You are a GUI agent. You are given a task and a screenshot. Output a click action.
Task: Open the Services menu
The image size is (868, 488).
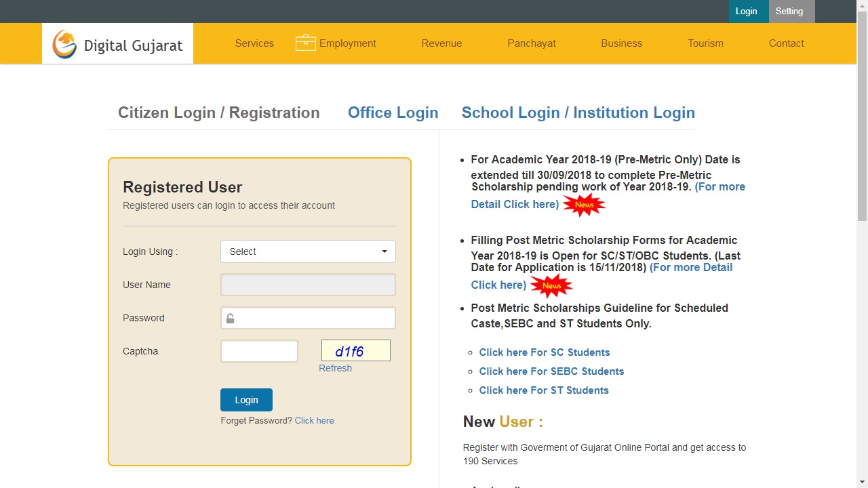pos(254,43)
